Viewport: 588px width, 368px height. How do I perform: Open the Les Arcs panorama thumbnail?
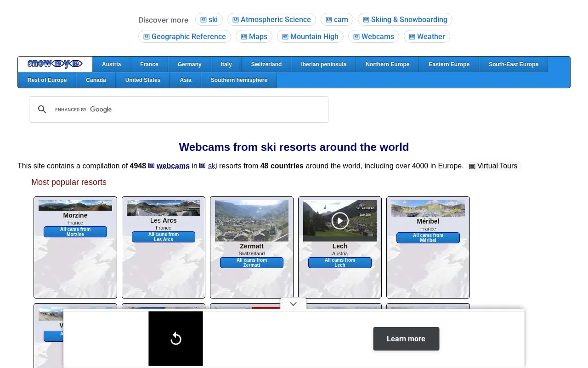click(164, 208)
